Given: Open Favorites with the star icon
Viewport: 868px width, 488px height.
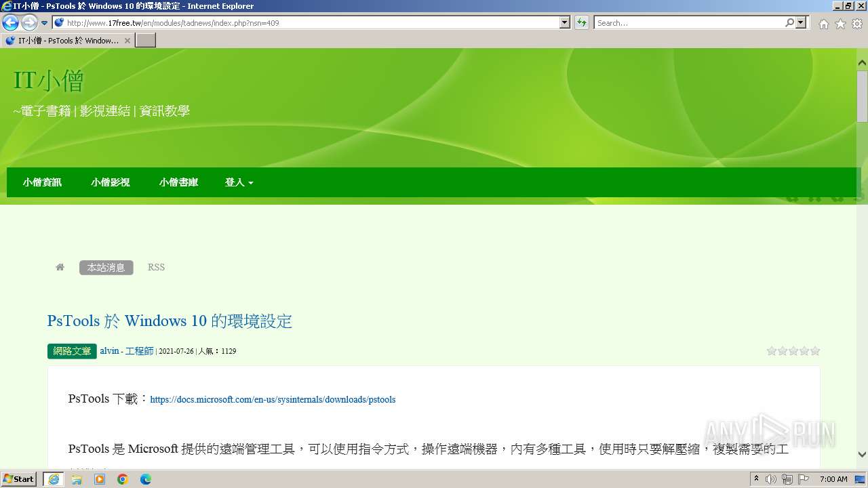Looking at the screenshot, I should tap(840, 24).
